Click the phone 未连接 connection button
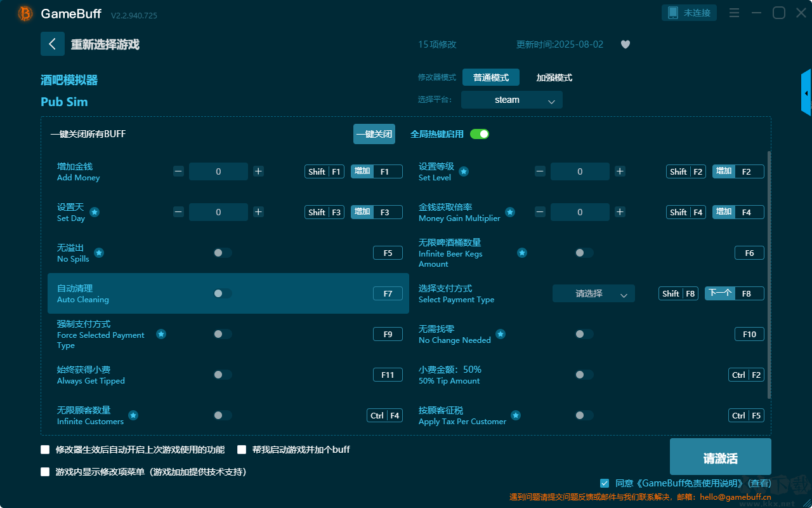Screen dimensions: 812x508 690,13
